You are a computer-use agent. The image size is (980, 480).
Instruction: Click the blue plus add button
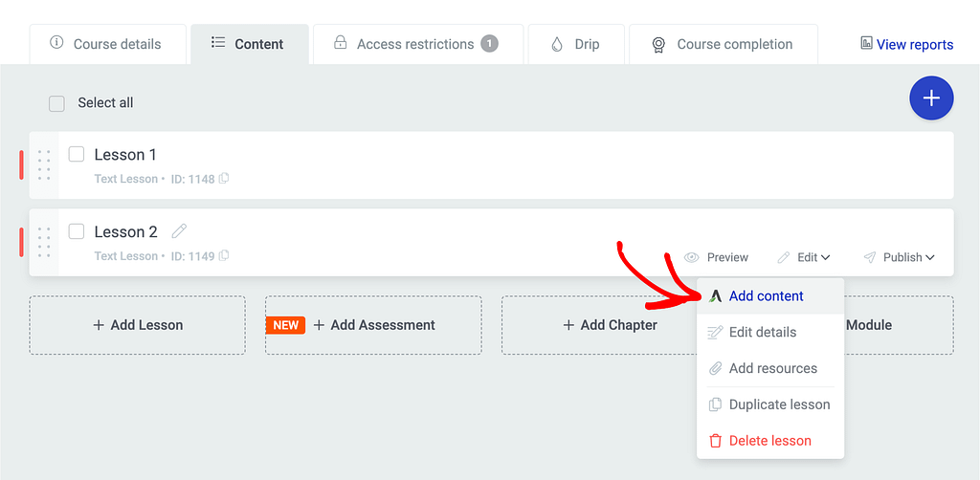[x=931, y=98]
